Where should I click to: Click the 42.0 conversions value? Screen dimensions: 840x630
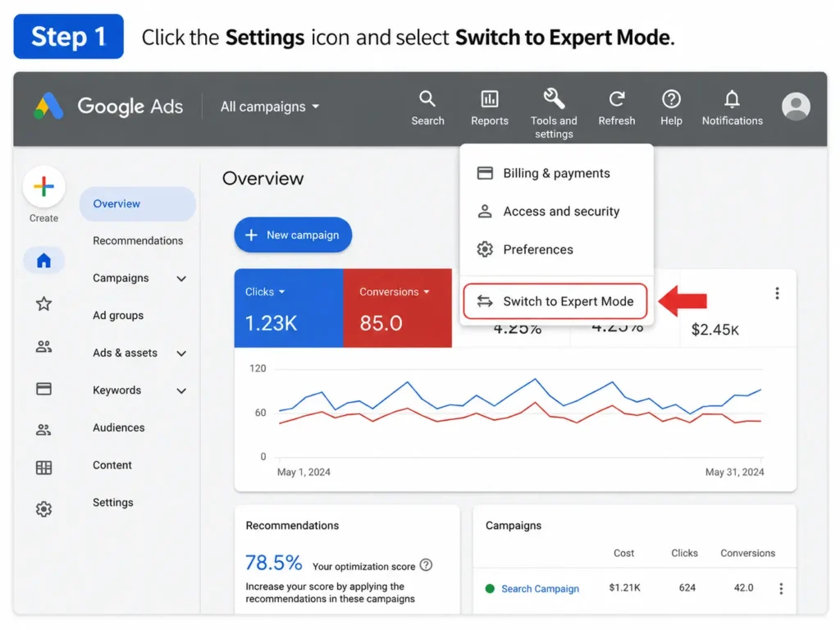tap(743, 587)
